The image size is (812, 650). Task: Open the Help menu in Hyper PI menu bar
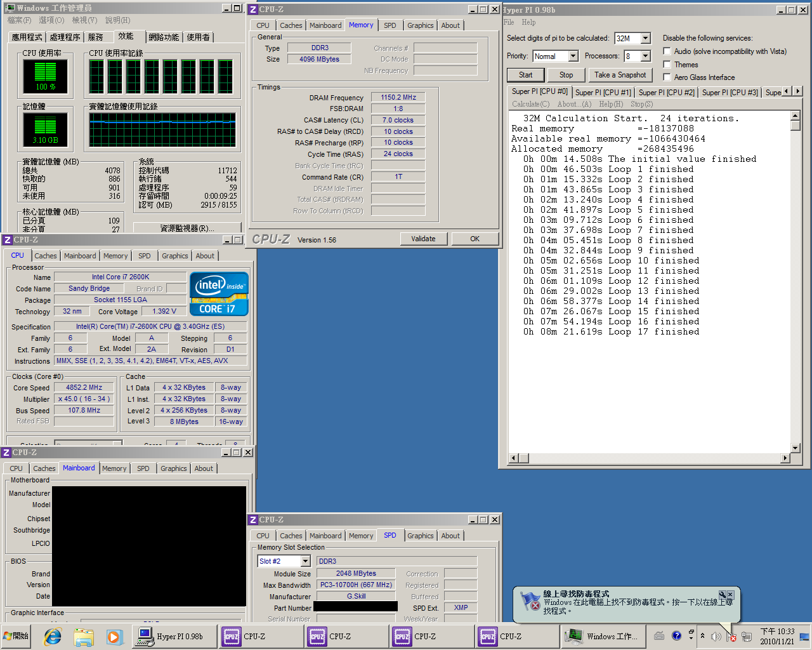[528, 22]
